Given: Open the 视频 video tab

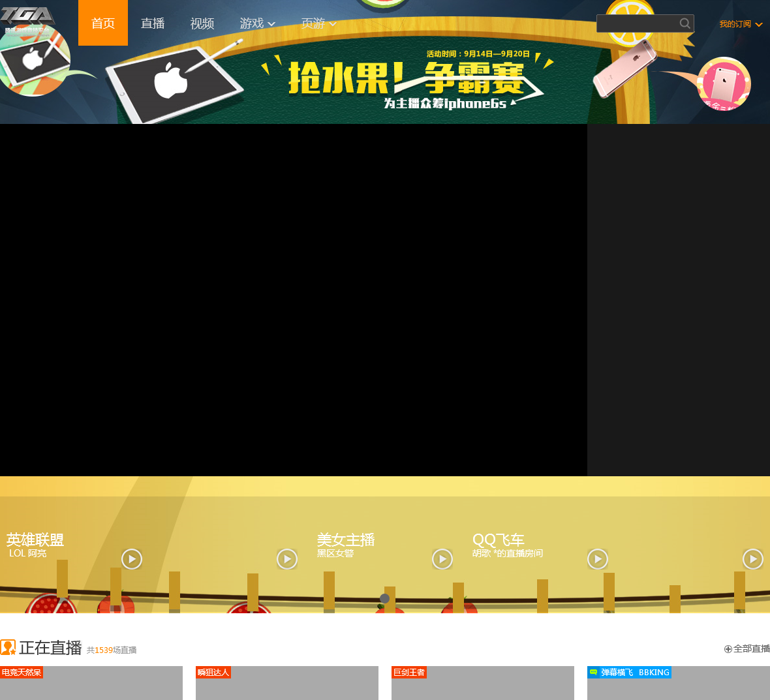Looking at the screenshot, I should point(202,23).
